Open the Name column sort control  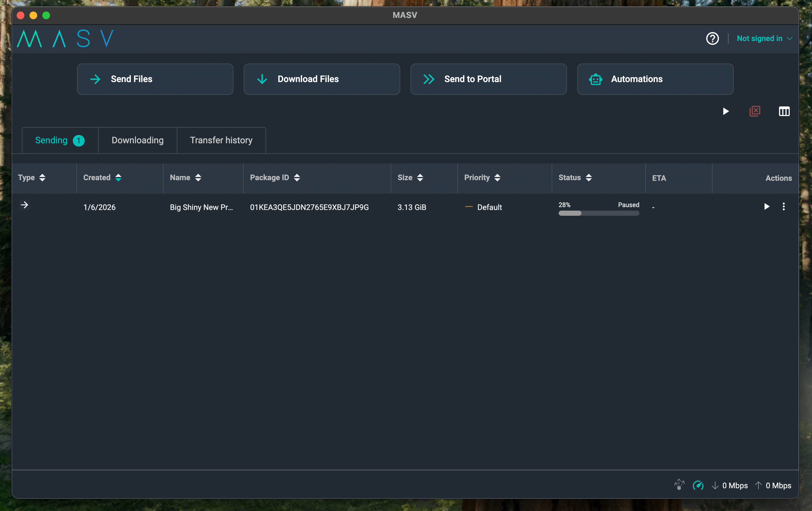pyautogui.click(x=198, y=178)
